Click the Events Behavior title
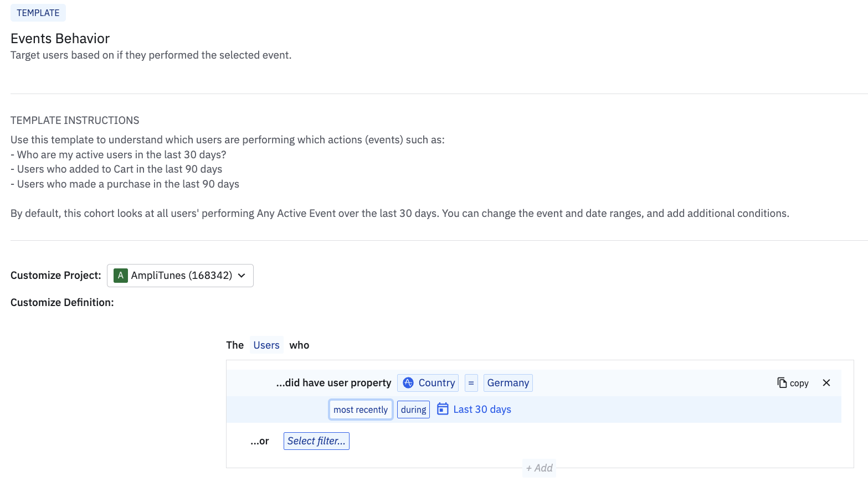This screenshot has width=868, height=487. pyautogui.click(x=60, y=38)
